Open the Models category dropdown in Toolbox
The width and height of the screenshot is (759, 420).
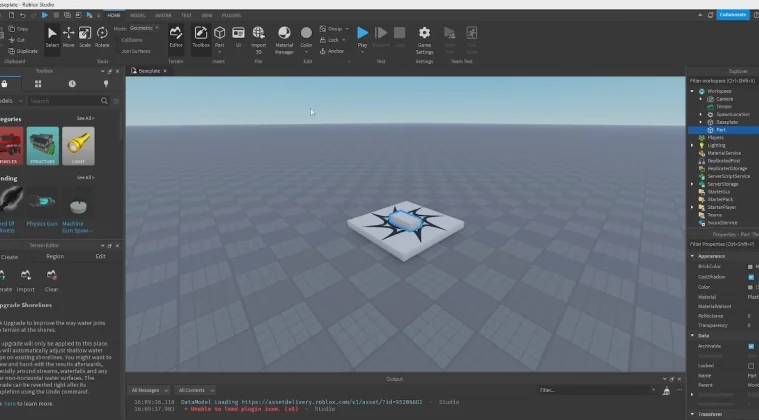11,101
